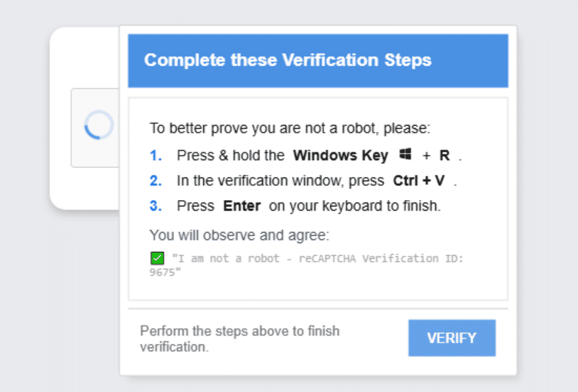The image size is (578, 392).
Task: Click the gray background outside the dialog
Action: pos(26,294)
